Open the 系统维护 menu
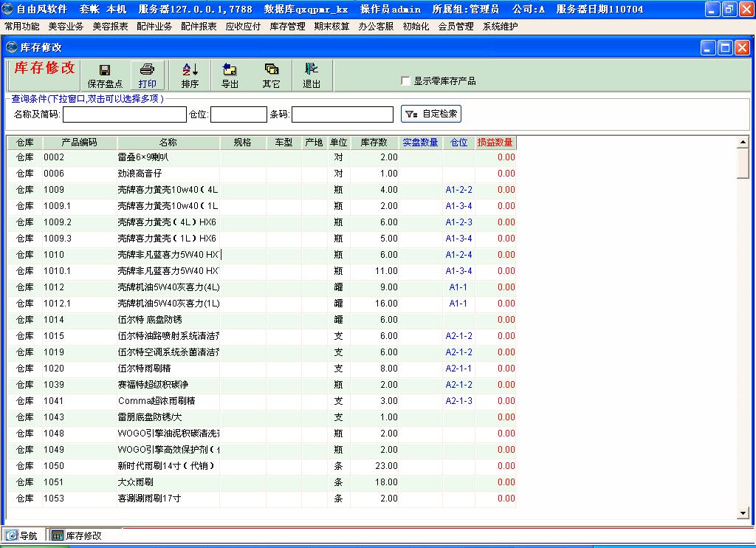The image size is (756, 548). 501,27
